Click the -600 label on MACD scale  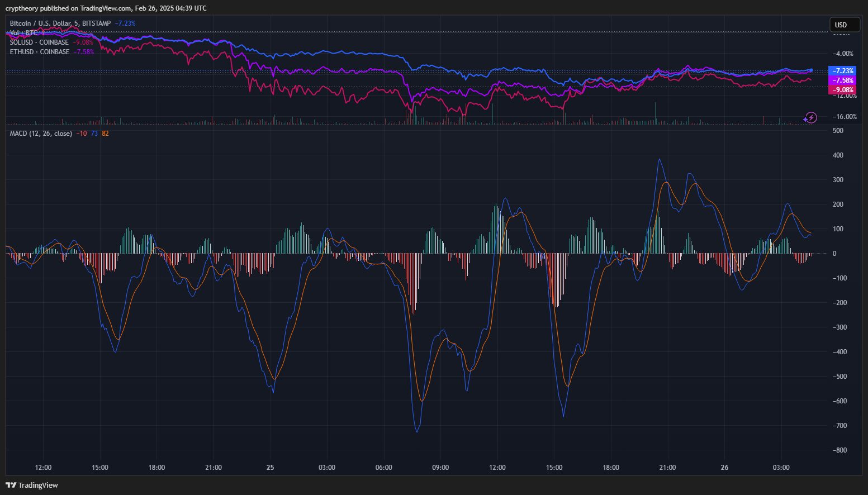tap(839, 401)
